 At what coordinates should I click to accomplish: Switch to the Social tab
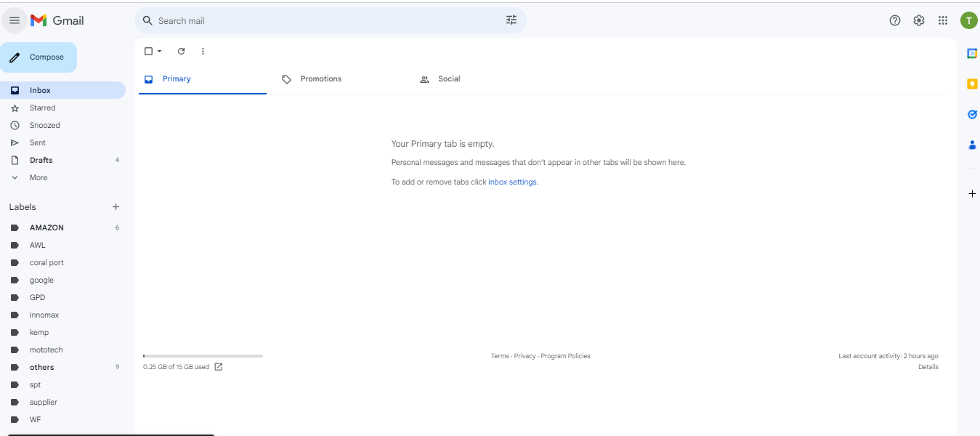pyautogui.click(x=449, y=78)
